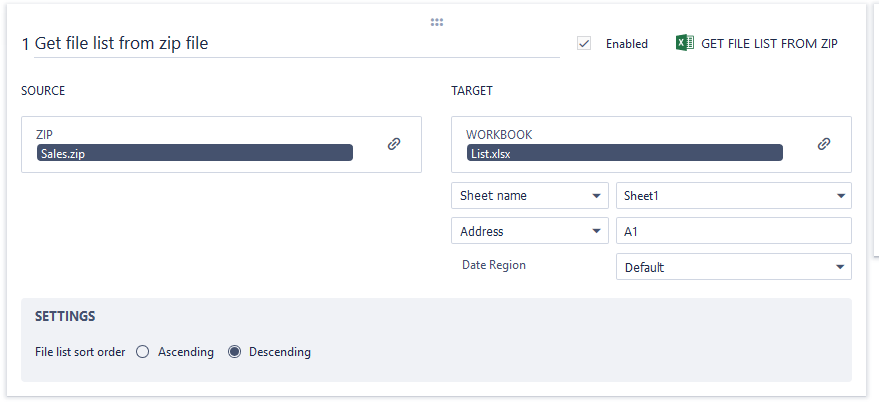
Task: Open the Address type dropdown
Action: coord(529,231)
